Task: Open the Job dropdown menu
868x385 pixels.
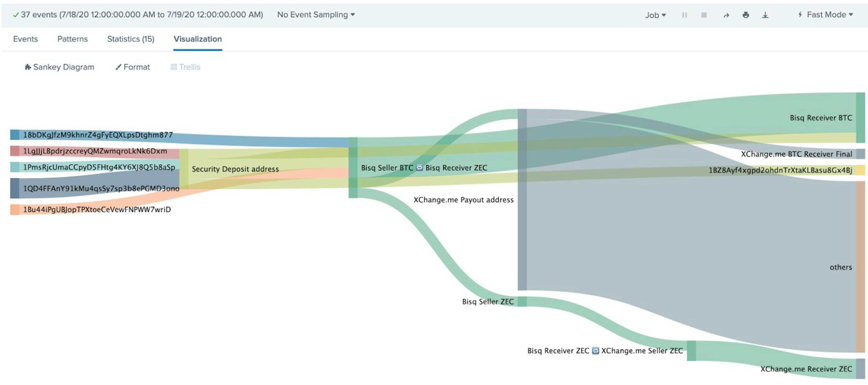Action: (x=655, y=15)
